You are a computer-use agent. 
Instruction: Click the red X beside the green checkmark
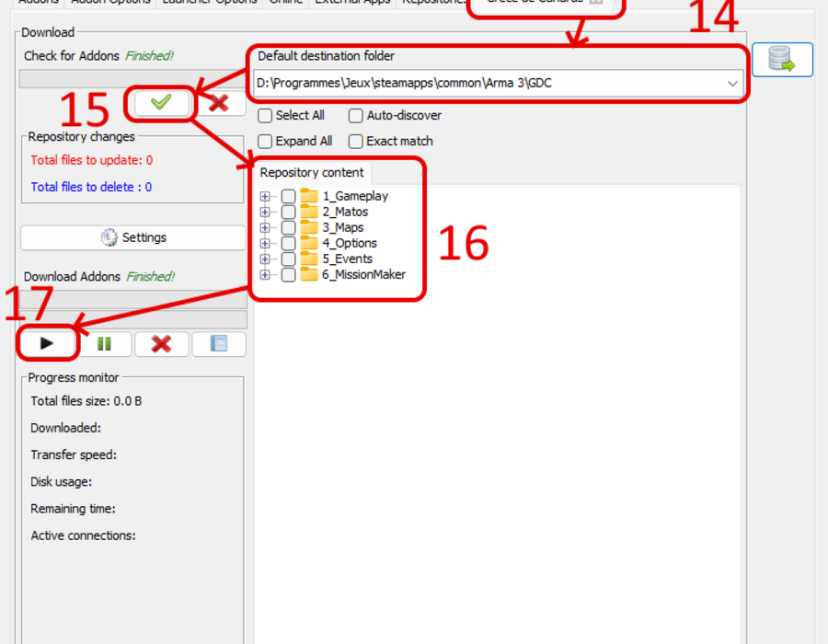pos(219,103)
